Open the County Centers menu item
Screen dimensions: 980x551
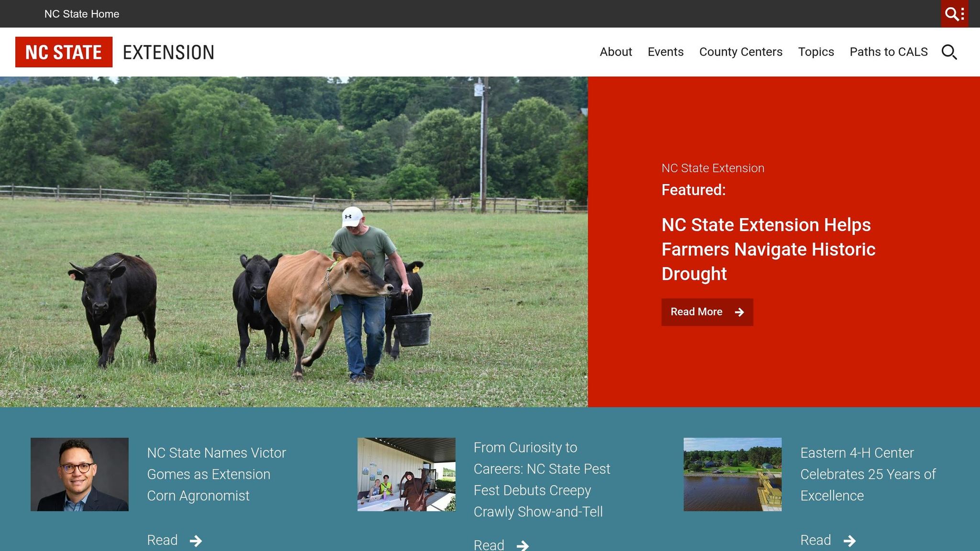[741, 52]
